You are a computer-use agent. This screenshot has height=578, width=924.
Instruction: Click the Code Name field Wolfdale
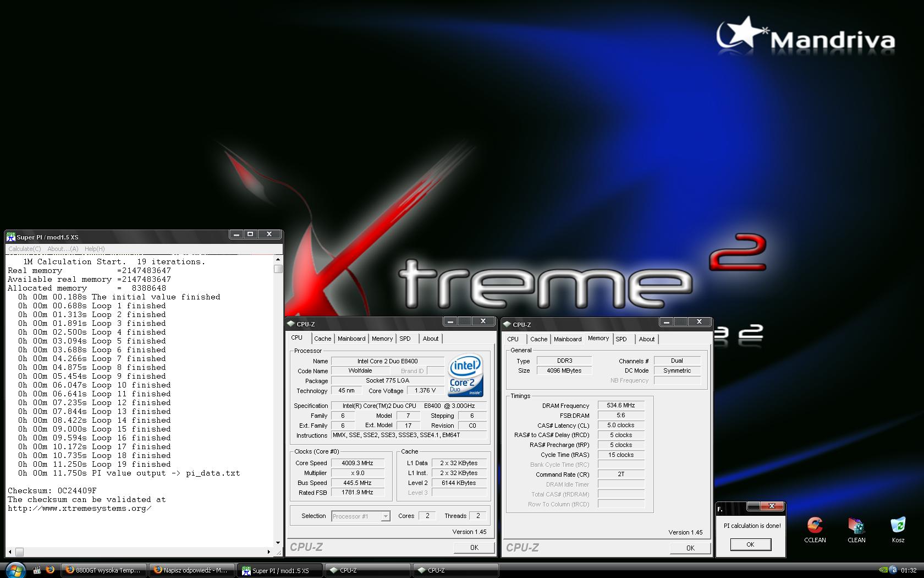[360, 371]
